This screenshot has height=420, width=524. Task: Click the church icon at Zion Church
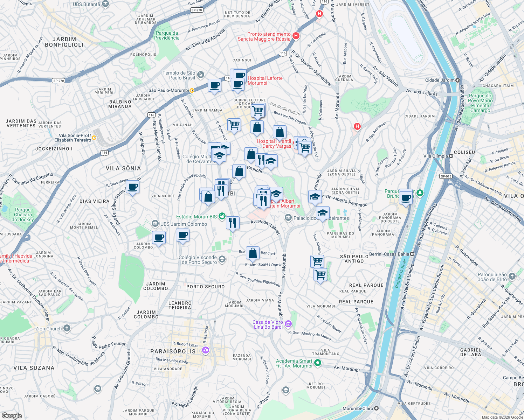coord(67,328)
